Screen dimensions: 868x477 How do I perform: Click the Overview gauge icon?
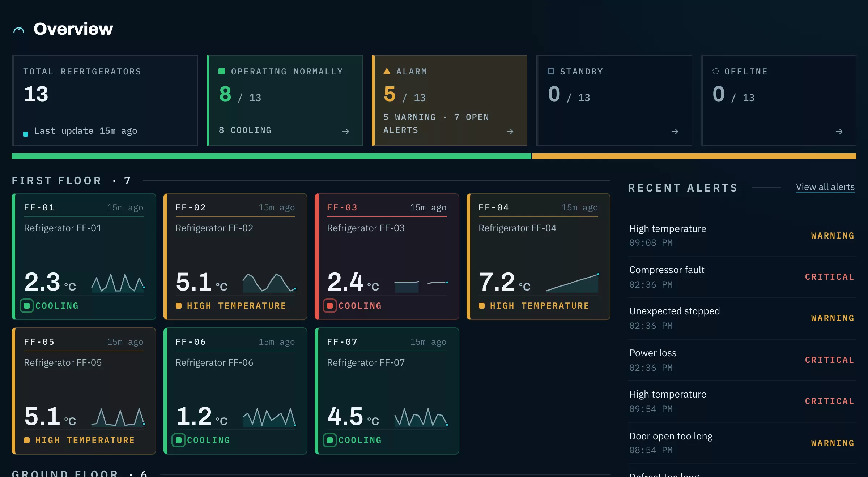(19, 30)
